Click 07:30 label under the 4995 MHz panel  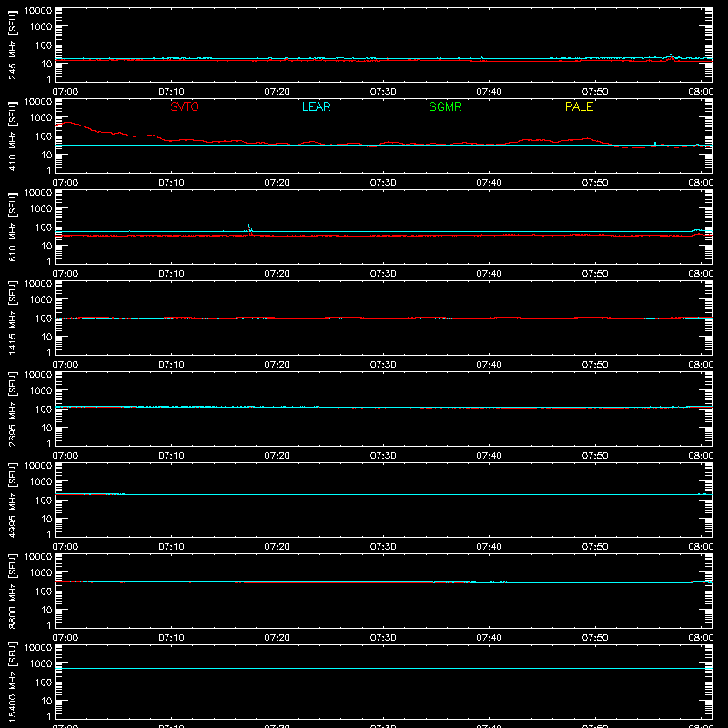point(383,547)
